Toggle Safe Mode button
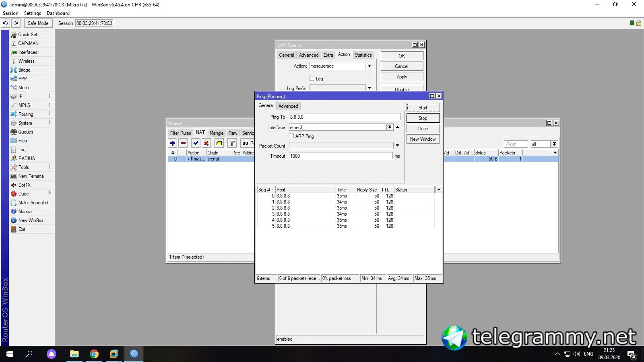Image resolution: width=644 pixels, height=362 pixels. pos(38,23)
